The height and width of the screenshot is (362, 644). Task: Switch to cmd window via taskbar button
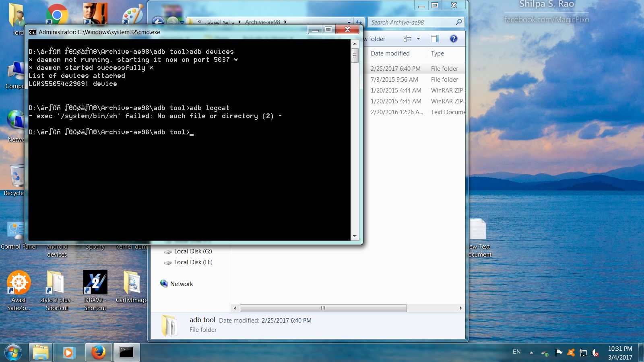click(126, 352)
